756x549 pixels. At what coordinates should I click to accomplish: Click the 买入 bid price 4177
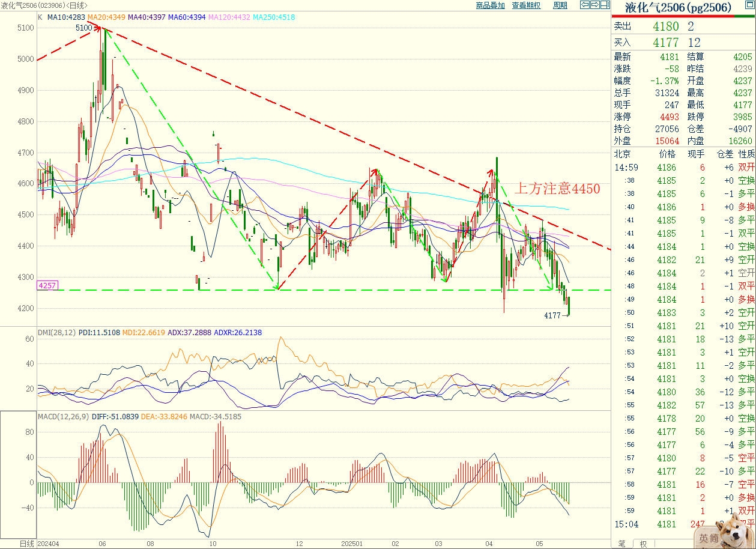tap(666, 42)
